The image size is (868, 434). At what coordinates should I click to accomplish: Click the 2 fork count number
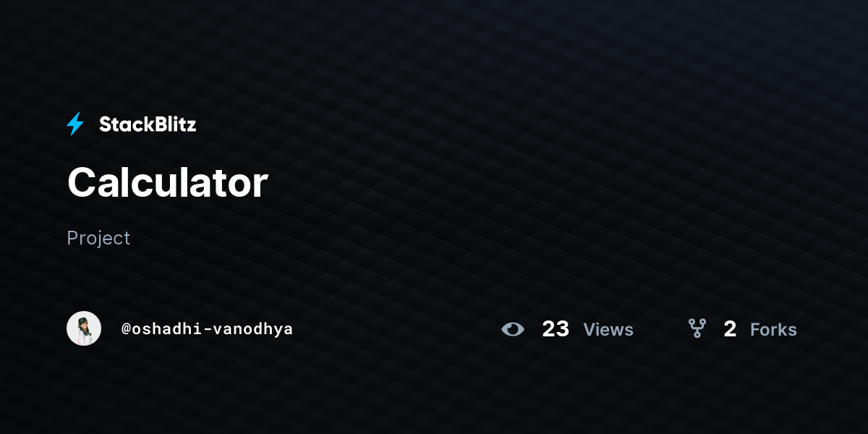pyautogui.click(x=730, y=329)
